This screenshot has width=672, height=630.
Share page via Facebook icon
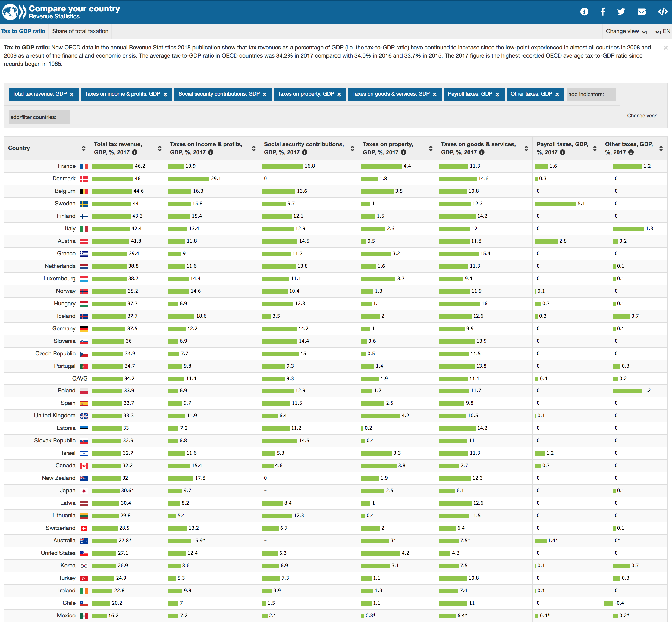click(602, 12)
